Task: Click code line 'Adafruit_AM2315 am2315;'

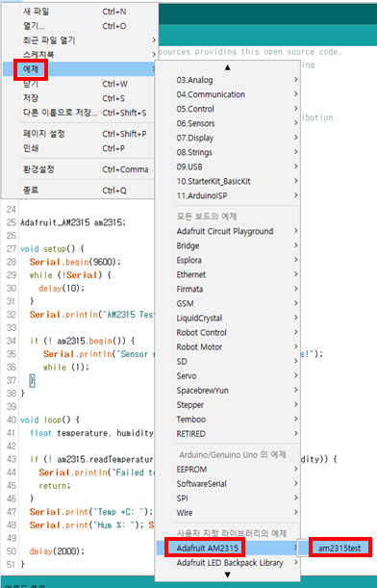Action: [73, 222]
